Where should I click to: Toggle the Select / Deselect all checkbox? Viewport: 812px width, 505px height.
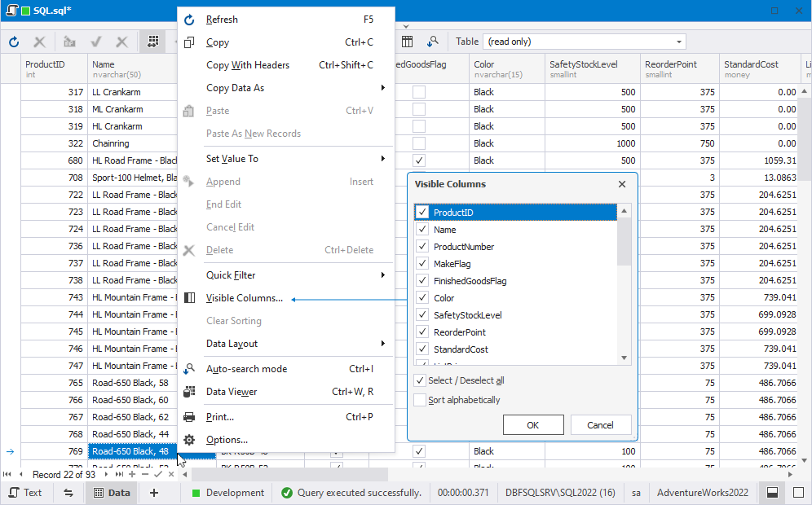coord(420,380)
